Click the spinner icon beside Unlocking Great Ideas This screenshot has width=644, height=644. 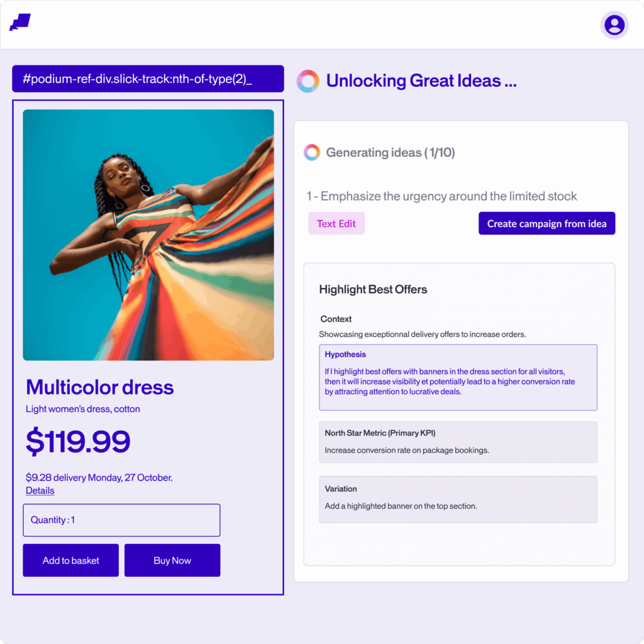[x=308, y=80]
